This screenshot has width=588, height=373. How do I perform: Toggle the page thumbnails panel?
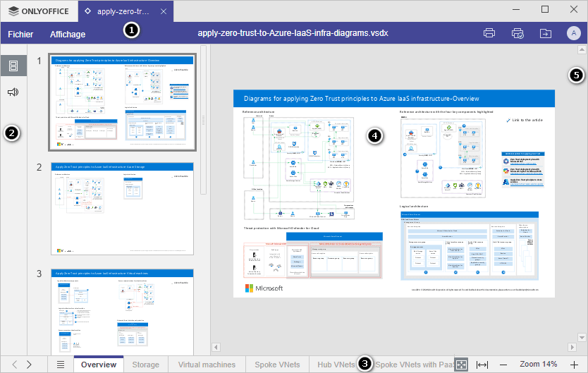click(13, 66)
